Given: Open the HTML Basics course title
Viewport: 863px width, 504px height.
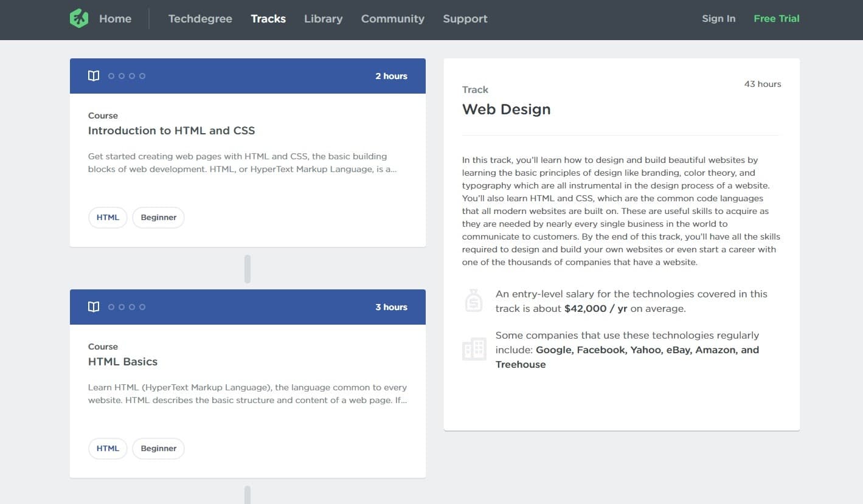Looking at the screenshot, I should (123, 361).
